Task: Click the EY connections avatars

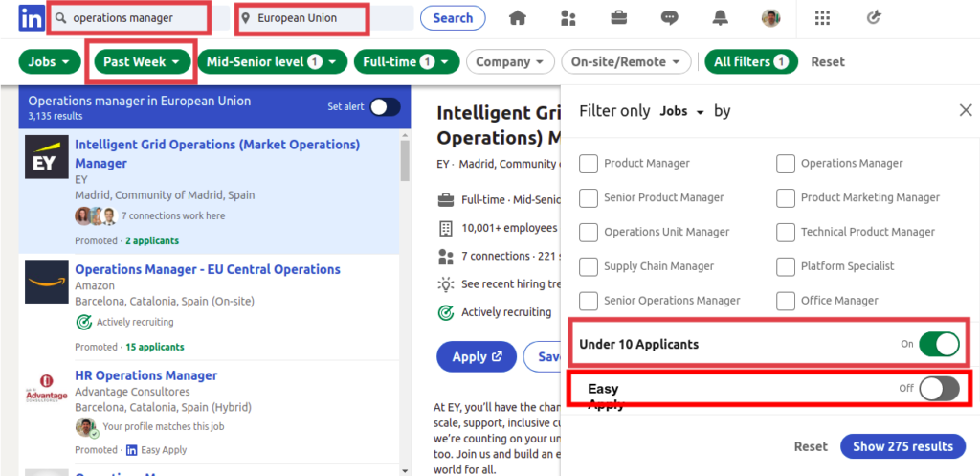Action: pos(97,215)
